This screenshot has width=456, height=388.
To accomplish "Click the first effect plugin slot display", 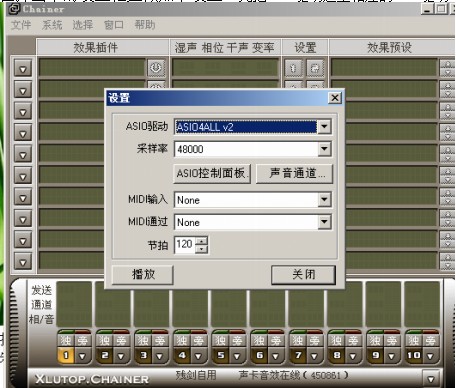I will tap(92, 68).
